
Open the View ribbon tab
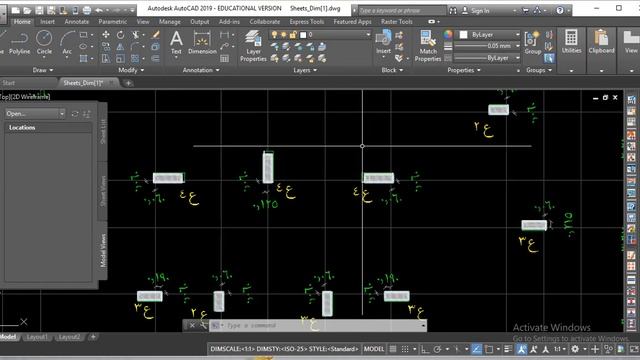pos(142,22)
